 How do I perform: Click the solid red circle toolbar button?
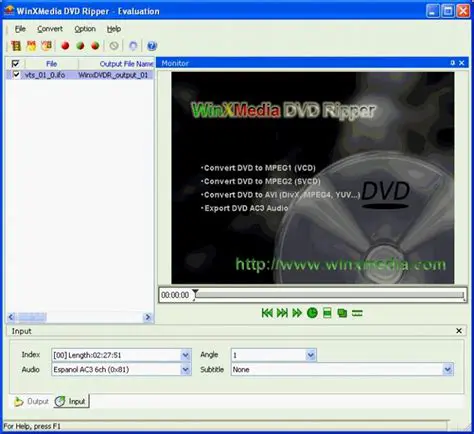[x=65, y=46]
